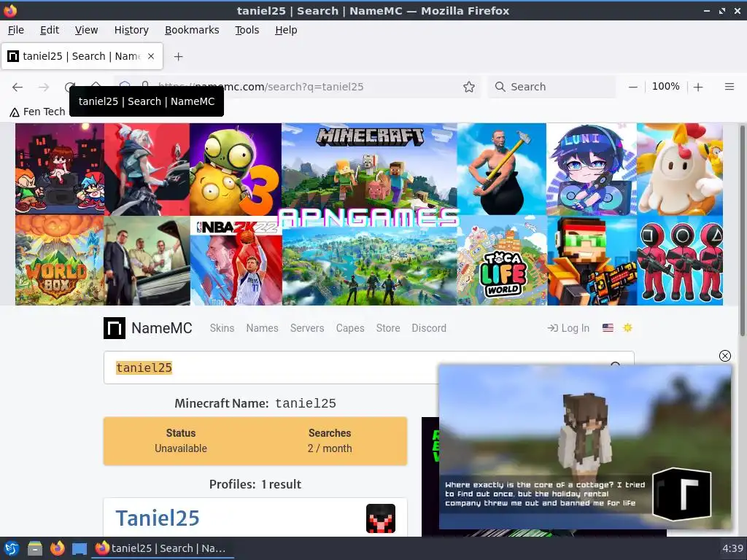Click the Fen Tech bookmark
The image size is (747, 560).
38,112
